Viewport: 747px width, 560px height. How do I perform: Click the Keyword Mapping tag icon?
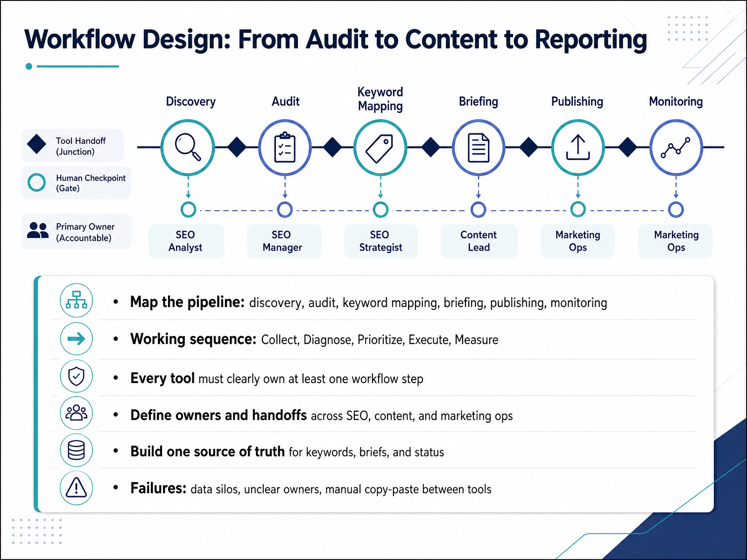pos(380,148)
